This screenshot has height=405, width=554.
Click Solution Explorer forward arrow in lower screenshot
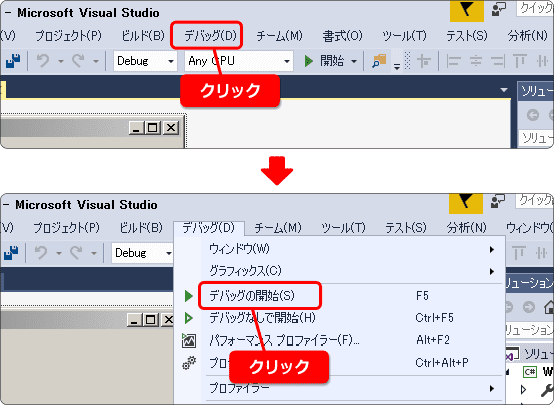pyautogui.click(x=529, y=307)
